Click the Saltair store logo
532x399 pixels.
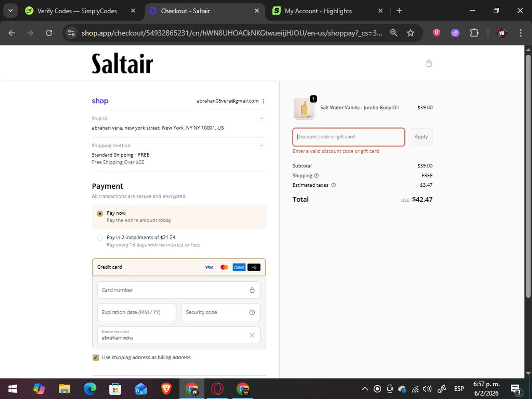click(x=122, y=64)
